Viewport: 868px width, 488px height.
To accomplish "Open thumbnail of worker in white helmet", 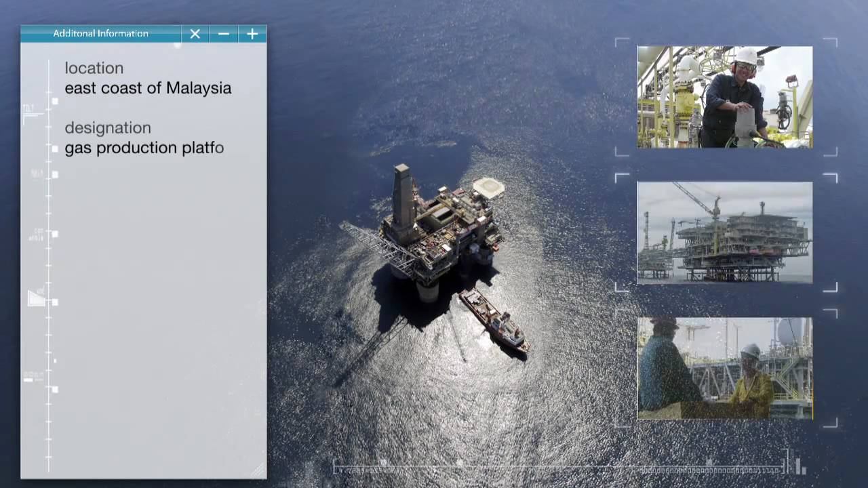I will [724, 97].
